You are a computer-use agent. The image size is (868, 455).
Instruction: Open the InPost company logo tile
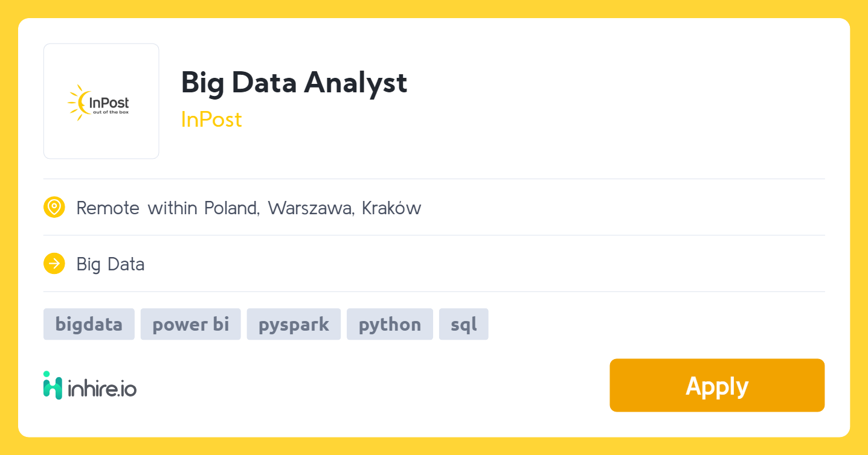[x=101, y=101]
